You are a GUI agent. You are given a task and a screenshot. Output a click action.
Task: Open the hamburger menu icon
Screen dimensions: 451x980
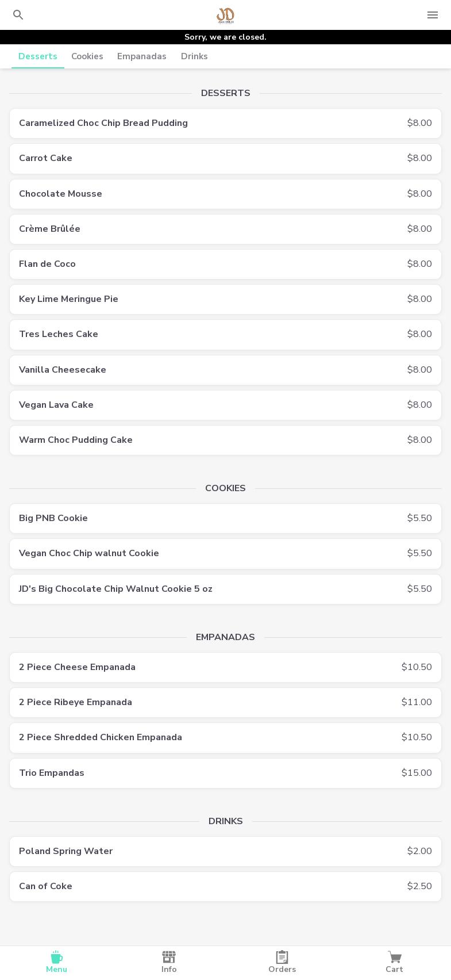pos(433,15)
